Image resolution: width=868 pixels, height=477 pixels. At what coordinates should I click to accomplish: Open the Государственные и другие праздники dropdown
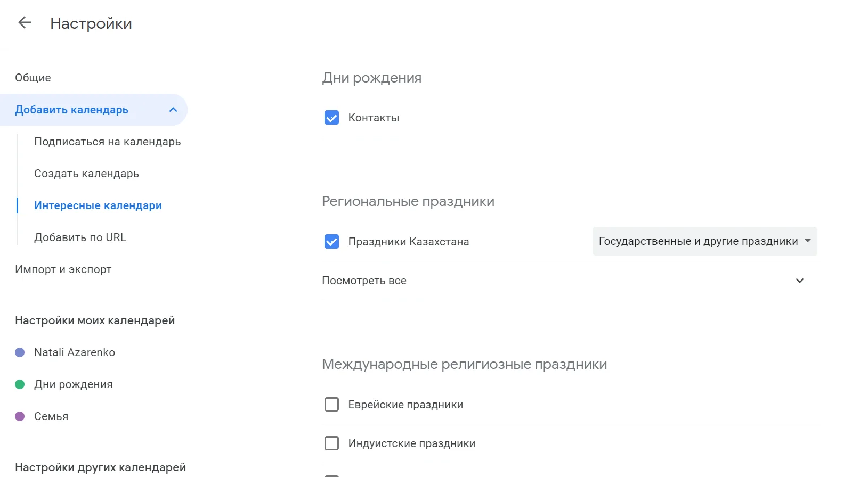click(x=704, y=242)
